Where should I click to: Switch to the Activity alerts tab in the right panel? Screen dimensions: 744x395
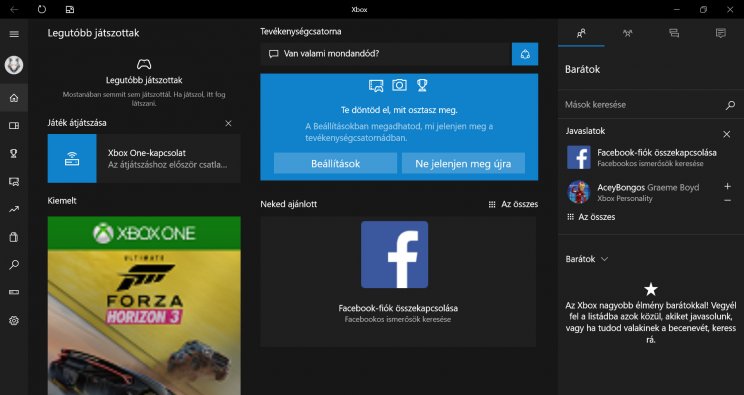tap(721, 33)
